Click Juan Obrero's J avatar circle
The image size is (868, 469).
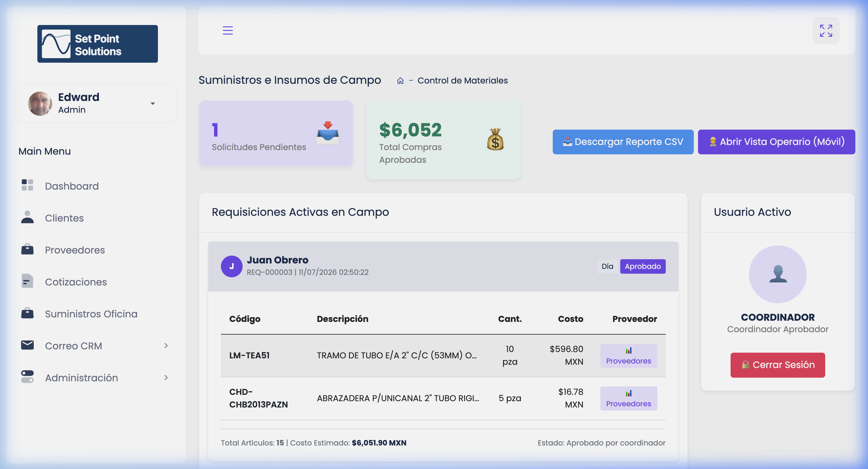pos(231,266)
